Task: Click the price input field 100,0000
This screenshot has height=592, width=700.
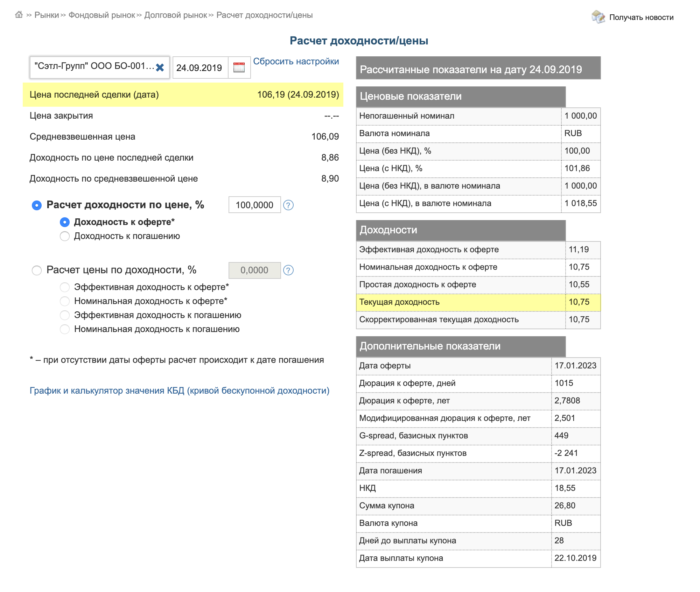Action: coord(255,205)
